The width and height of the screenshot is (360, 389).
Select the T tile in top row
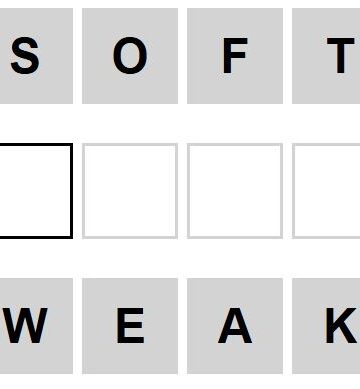(326, 56)
